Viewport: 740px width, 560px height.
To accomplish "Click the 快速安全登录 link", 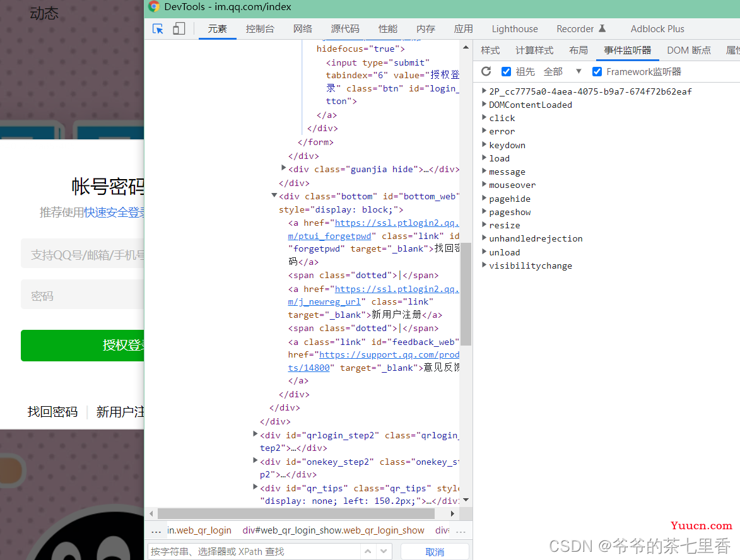I will click(114, 213).
